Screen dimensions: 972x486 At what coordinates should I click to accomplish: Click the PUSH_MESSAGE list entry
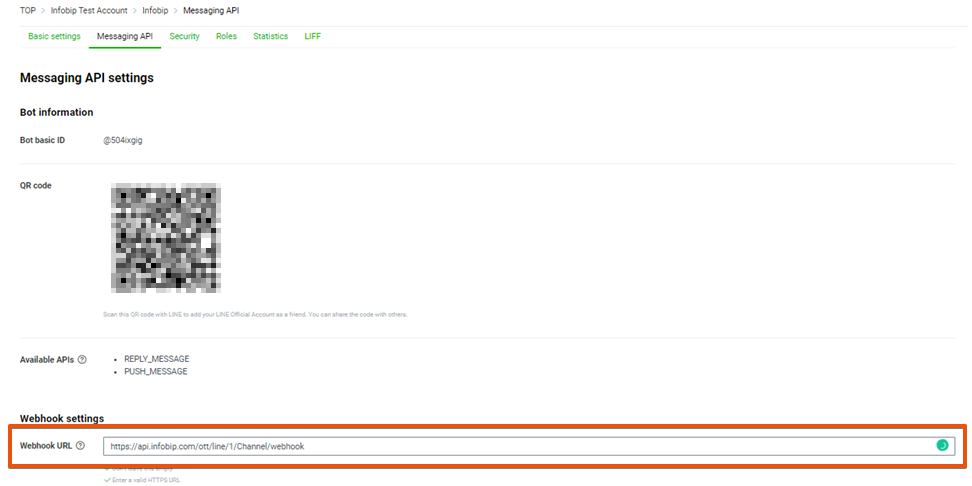click(x=156, y=371)
